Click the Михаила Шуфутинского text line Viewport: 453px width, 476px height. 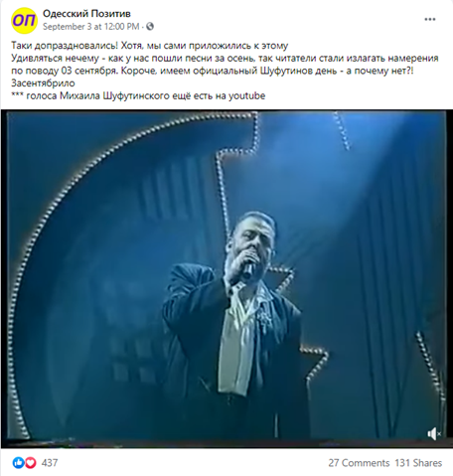(138, 95)
